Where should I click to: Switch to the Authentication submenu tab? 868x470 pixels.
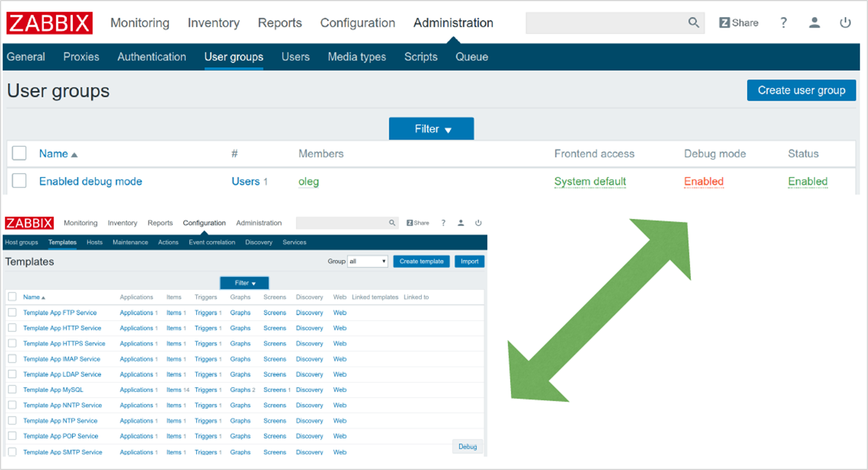pyautogui.click(x=152, y=57)
